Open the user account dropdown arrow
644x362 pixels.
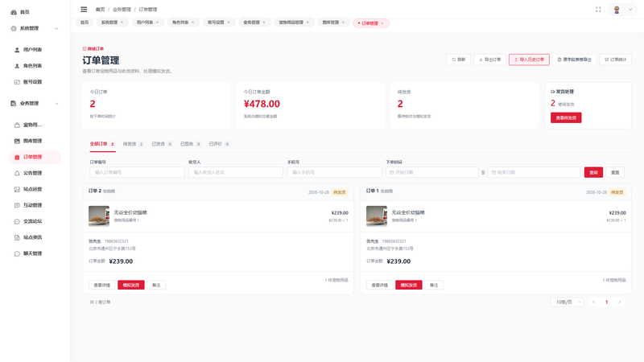pos(630,10)
